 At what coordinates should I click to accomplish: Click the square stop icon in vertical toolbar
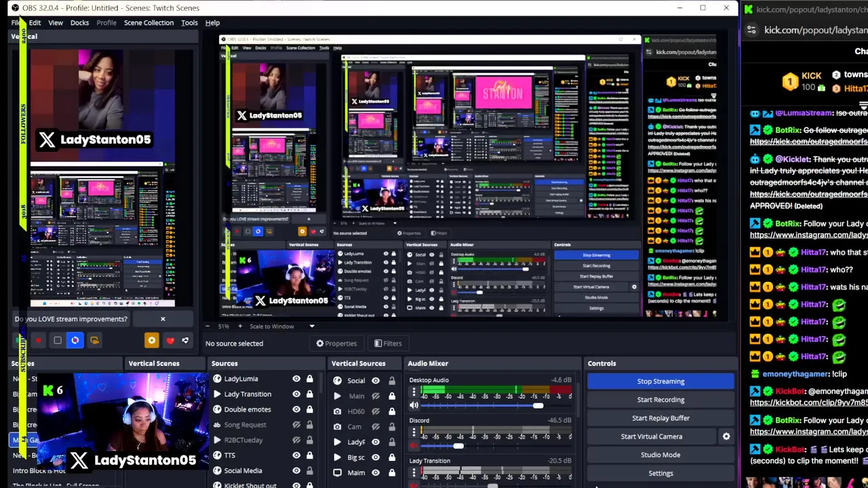coord(57,340)
